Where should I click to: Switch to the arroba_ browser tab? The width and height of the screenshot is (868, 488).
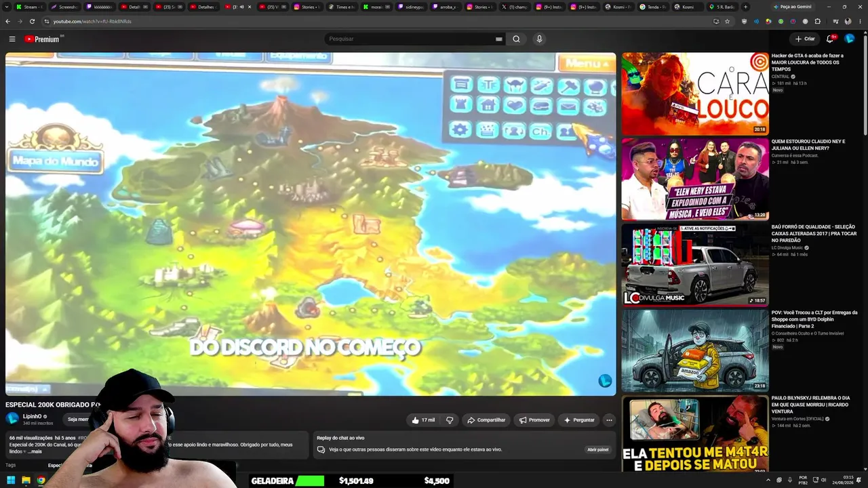[x=446, y=7]
